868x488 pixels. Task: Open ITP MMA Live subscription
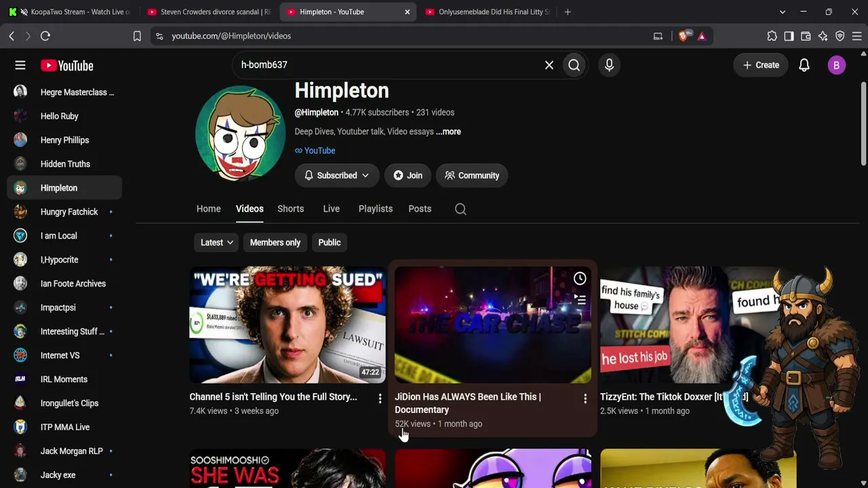coord(64,427)
